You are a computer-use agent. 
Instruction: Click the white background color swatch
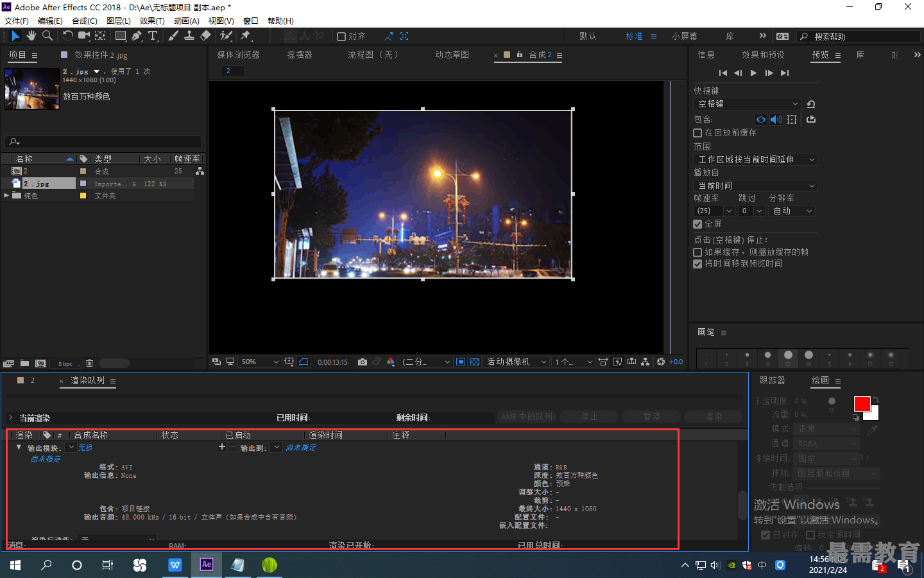coord(873,414)
